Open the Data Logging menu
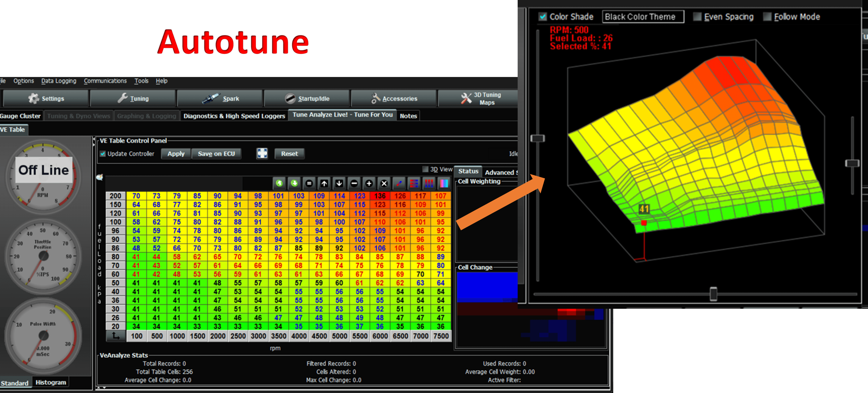The image size is (868, 393). click(59, 81)
